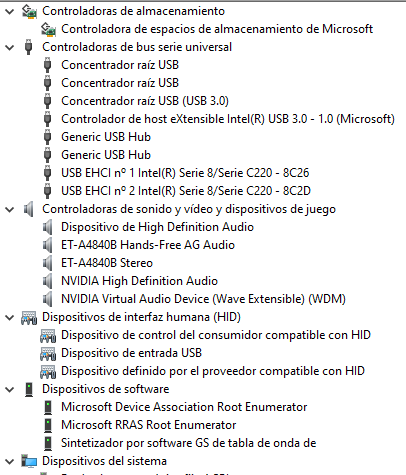Click the USB plug icon for Controladoras de bus serie universal
406x475 pixels.
click(x=29, y=47)
